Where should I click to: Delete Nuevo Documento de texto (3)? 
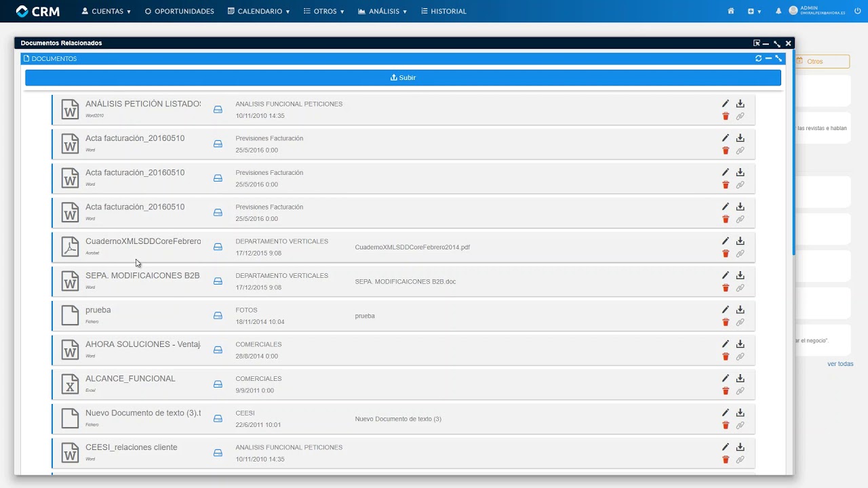pos(726,426)
